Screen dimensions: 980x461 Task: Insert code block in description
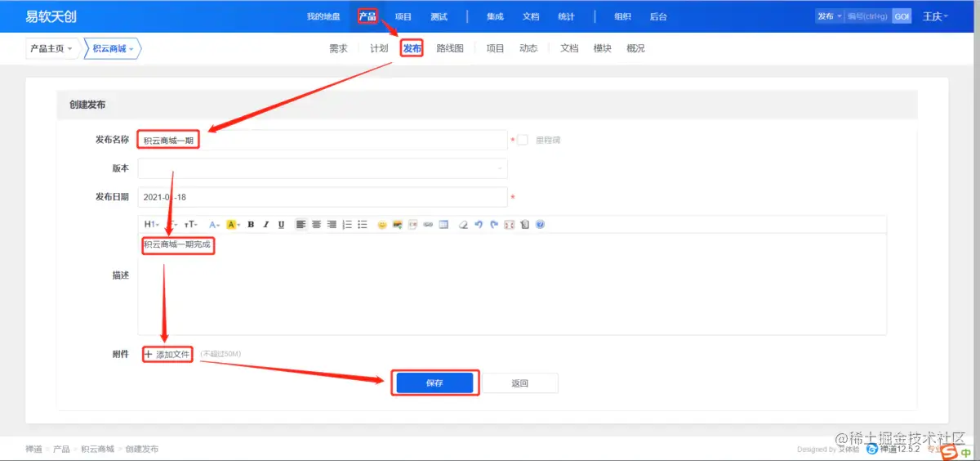tap(412, 224)
